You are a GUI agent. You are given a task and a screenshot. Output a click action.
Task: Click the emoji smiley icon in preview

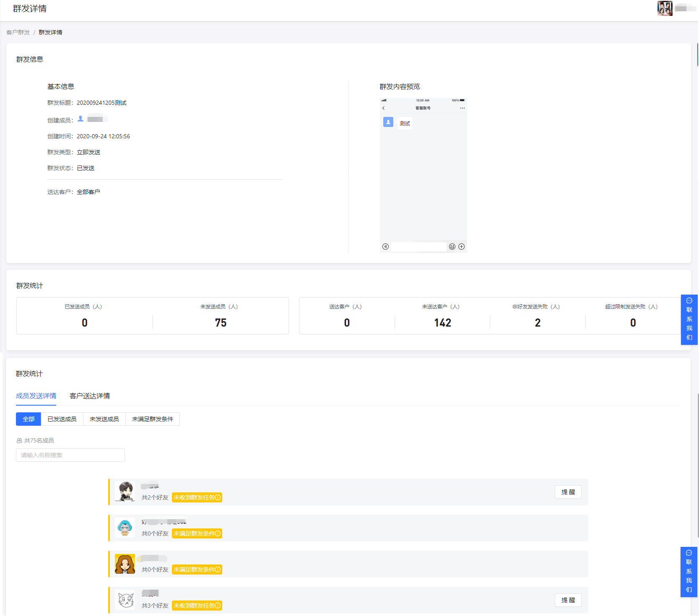[x=452, y=247]
